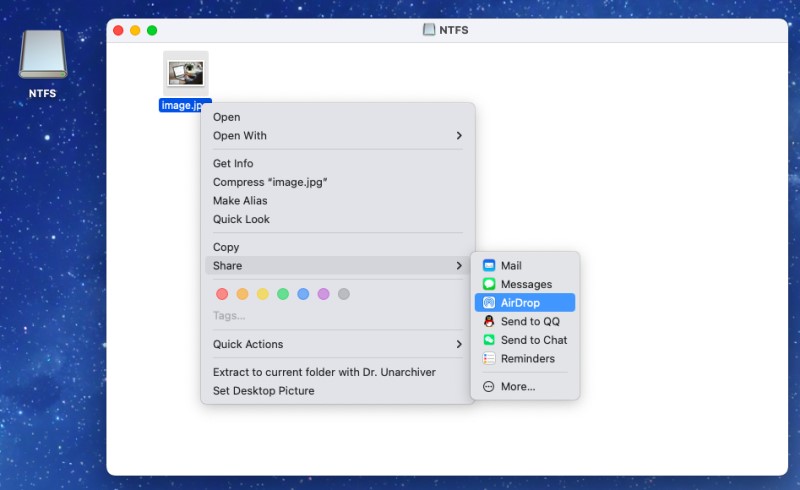
Task: Apply the gray tag color
Action: (344, 294)
